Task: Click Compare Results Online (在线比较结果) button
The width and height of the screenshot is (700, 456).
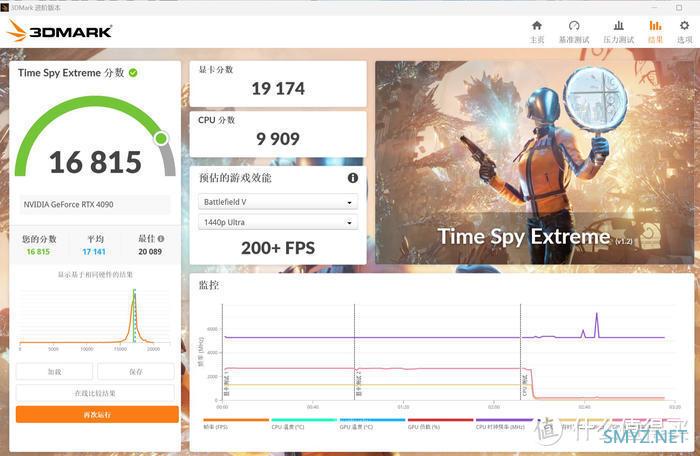Action: (x=95, y=393)
